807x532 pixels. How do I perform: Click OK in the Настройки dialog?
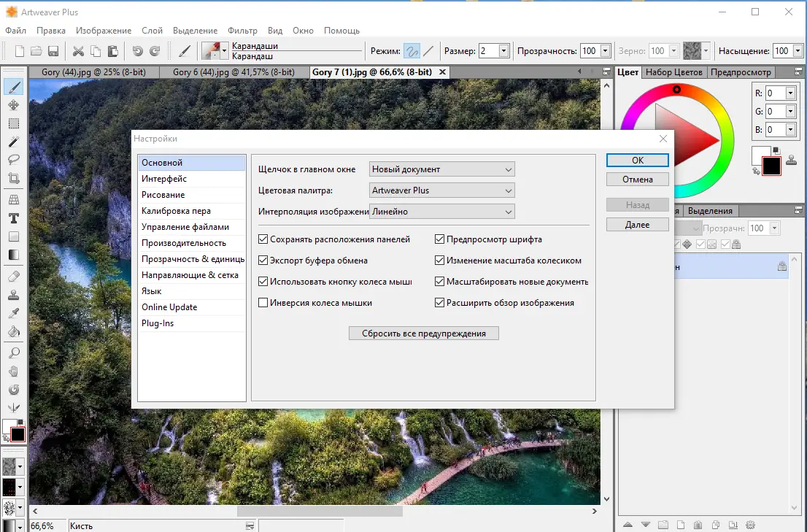[638, 160]
